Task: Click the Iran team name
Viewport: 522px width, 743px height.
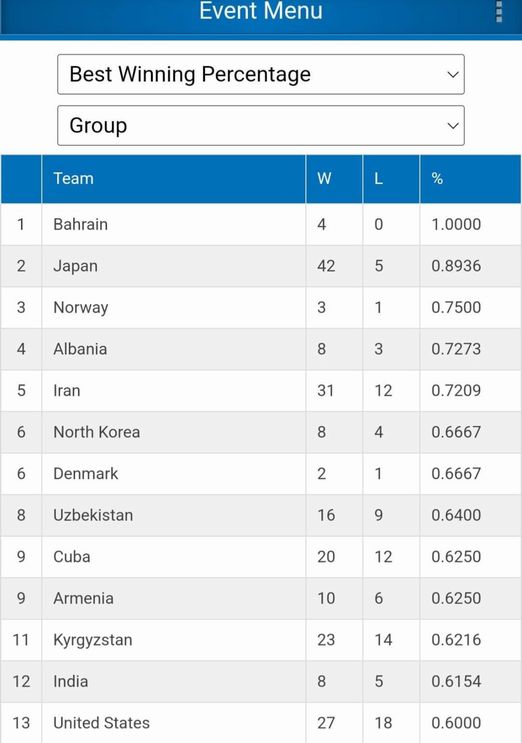Action: coord(67,390)
